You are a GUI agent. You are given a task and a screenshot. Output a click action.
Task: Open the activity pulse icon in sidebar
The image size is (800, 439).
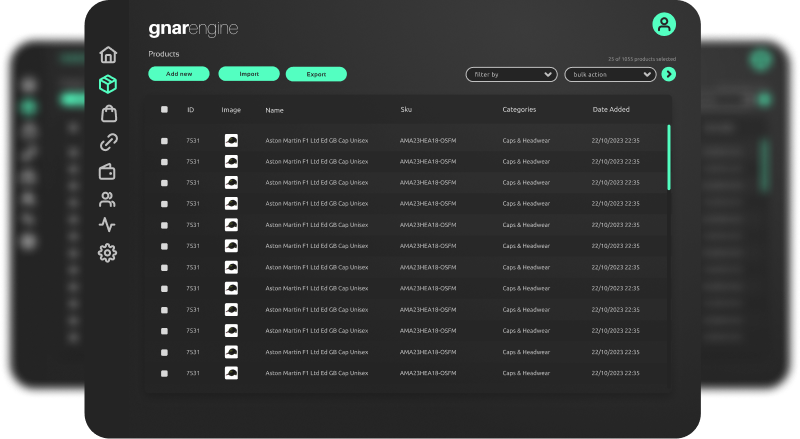click(x=107, y=225)
